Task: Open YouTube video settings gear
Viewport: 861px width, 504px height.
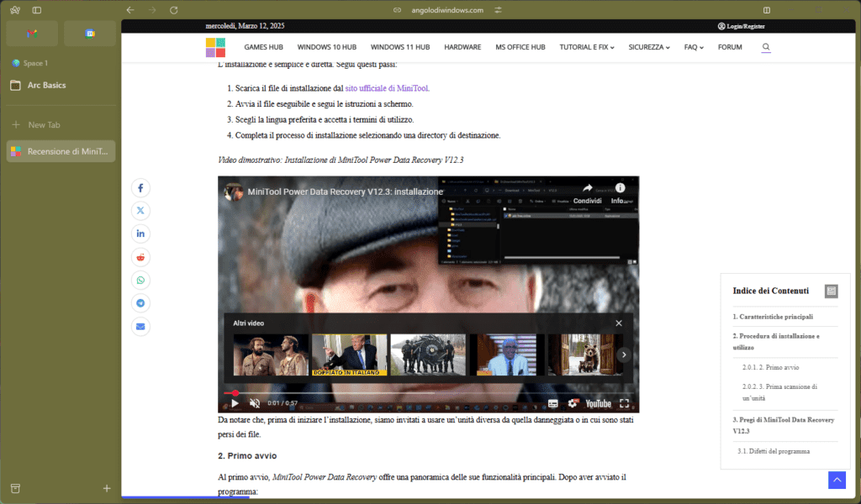Action: [573, 403]
